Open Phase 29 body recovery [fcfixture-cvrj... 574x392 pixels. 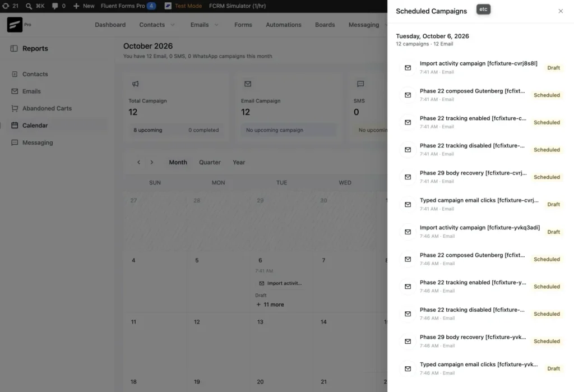point(480,177)
